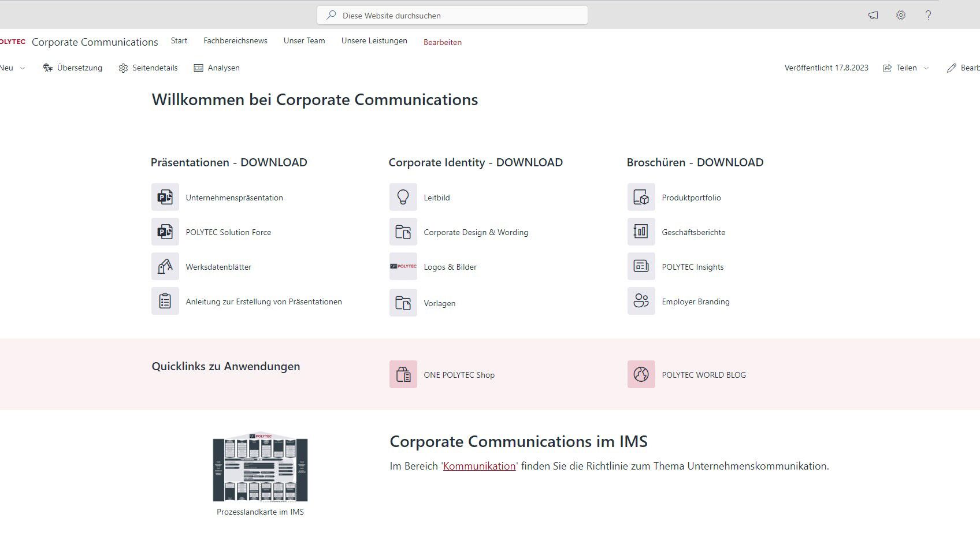The image size is (980, 551).
Task: Open the Employer Branding link text
Action: [696, 301]
